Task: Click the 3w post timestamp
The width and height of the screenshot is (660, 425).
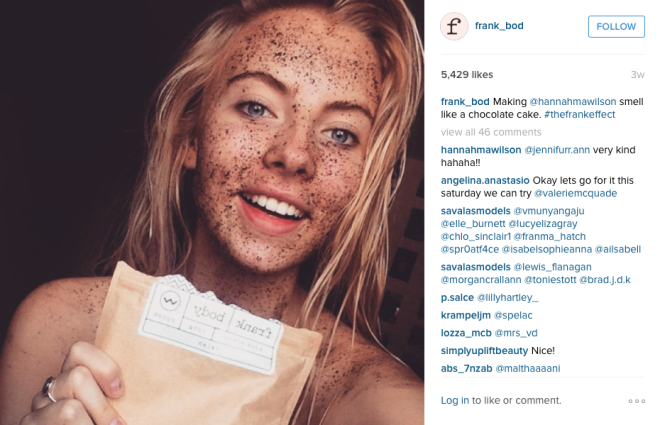Action: click(637, 75)
